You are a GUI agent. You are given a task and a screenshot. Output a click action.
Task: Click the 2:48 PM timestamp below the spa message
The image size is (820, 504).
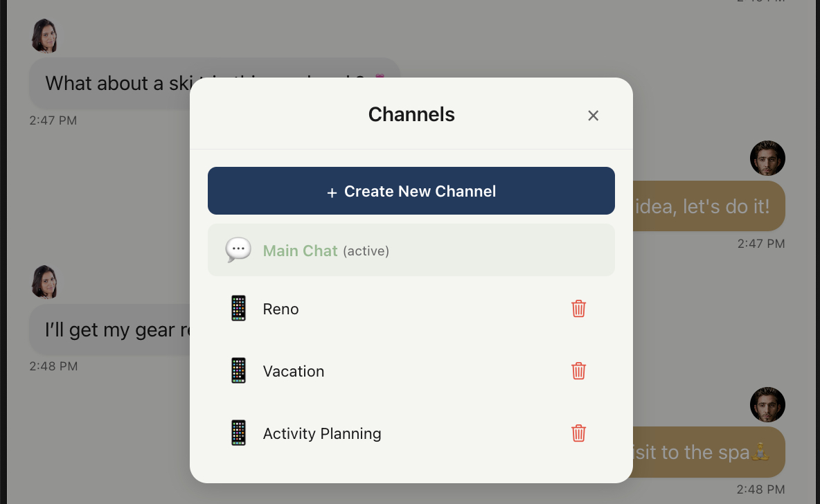click(762, 488)
